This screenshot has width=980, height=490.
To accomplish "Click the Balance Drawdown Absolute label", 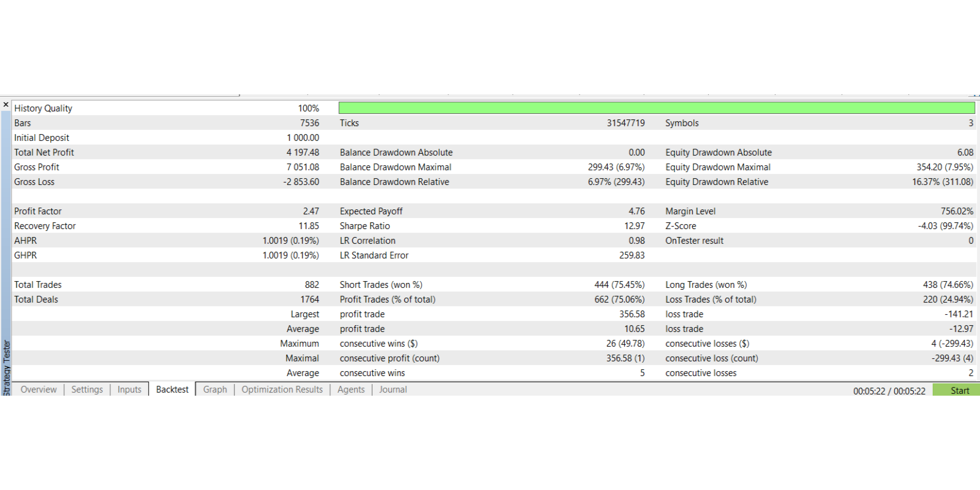I will (x=396, y=153).
